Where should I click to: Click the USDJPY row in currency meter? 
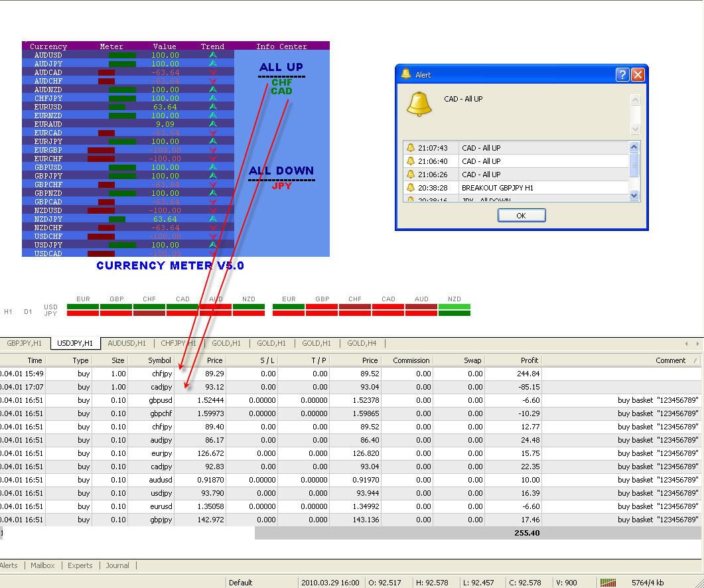[x=128, y=245]
